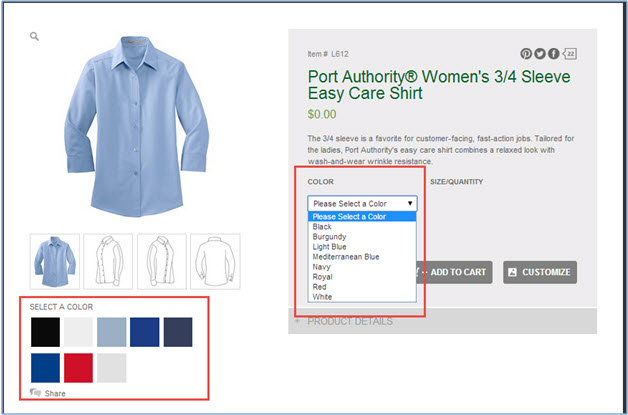Open the Please Select a Color dropdown
Screen dimensions: 628x415
(x=361, y=203)
